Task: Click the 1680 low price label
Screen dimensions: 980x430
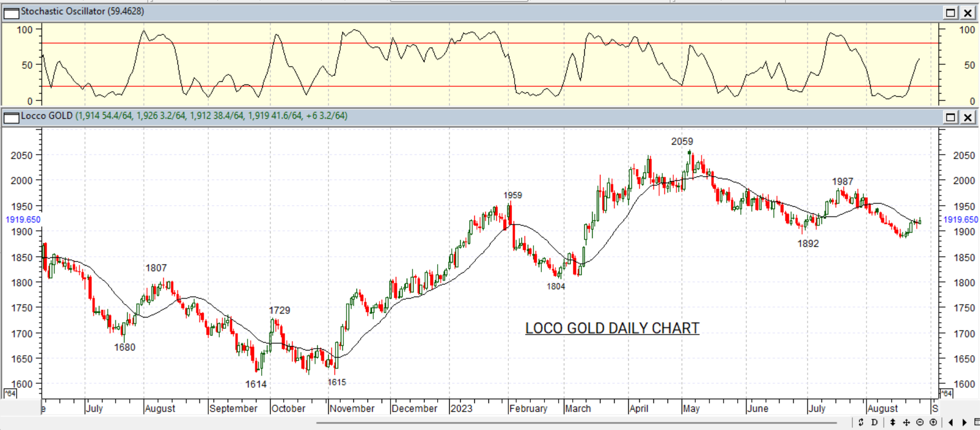Action: click(125, 347)
